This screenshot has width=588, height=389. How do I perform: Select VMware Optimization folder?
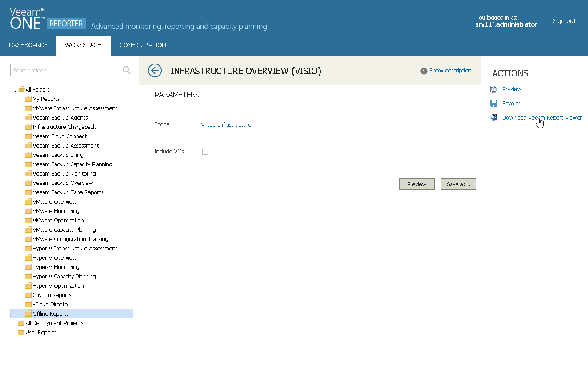[58, 220]
